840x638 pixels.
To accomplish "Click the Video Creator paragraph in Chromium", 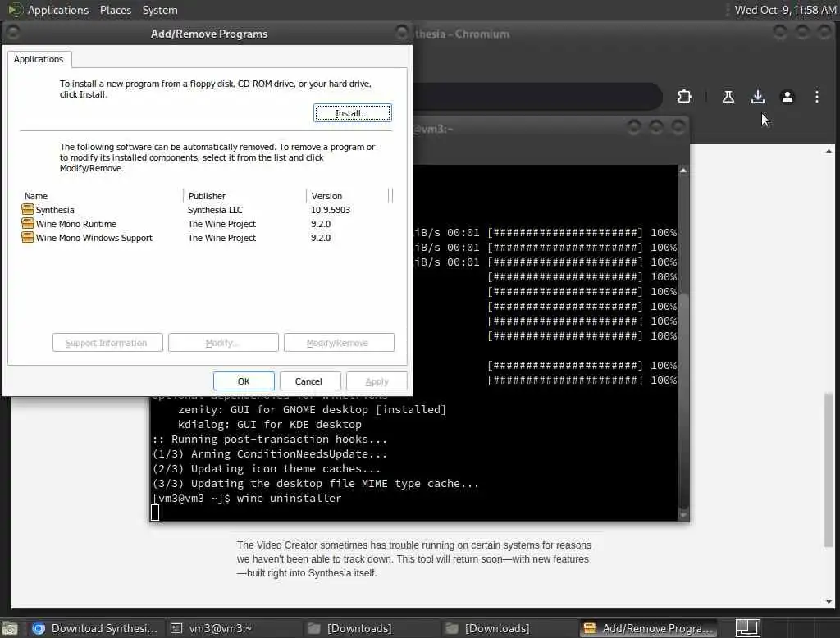I will point(414,558).
